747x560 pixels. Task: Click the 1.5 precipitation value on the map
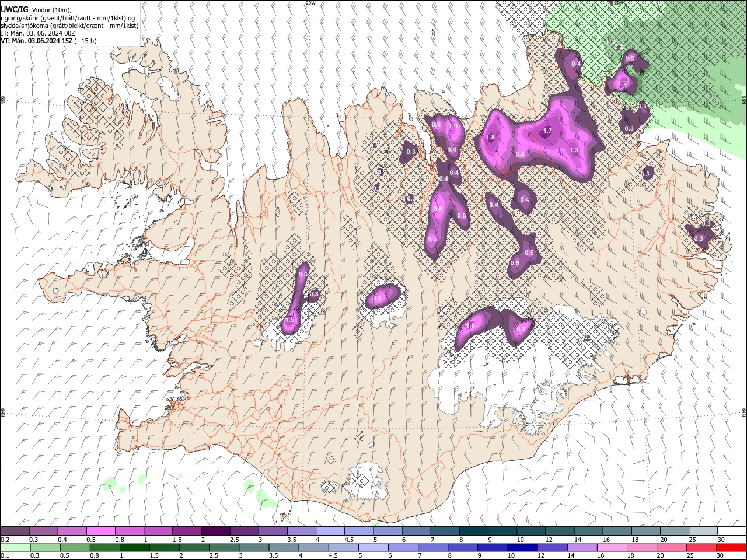[290, 320]
